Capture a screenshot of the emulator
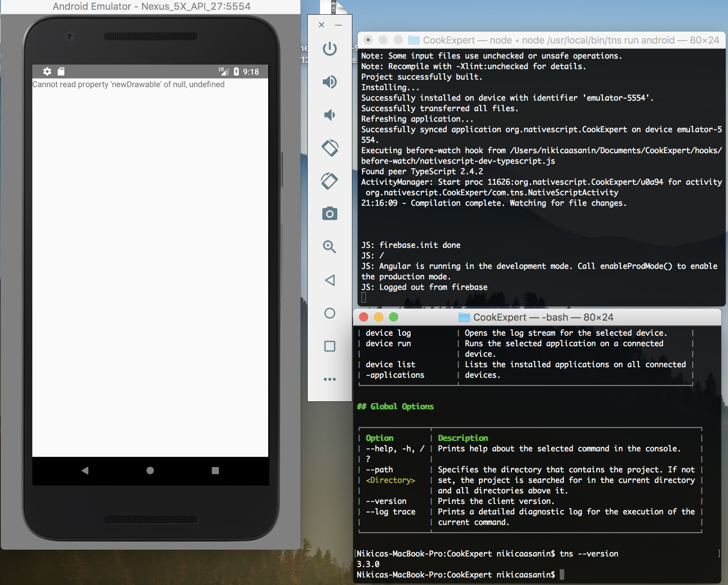The height and width of the screenshot is (585, 728). [329, 214]
